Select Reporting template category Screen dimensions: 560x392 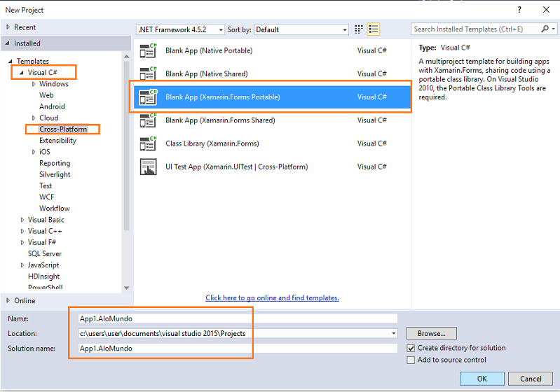pos(55,163)
